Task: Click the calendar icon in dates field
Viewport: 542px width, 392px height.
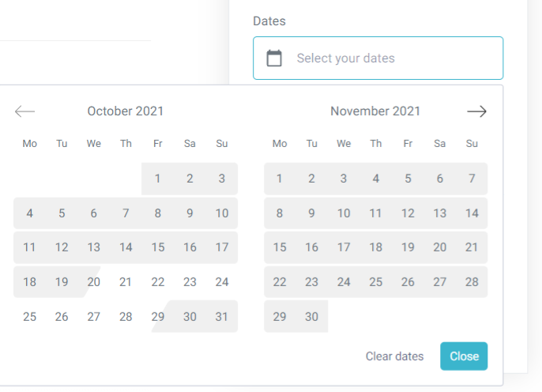Action: tap(274, 58)
